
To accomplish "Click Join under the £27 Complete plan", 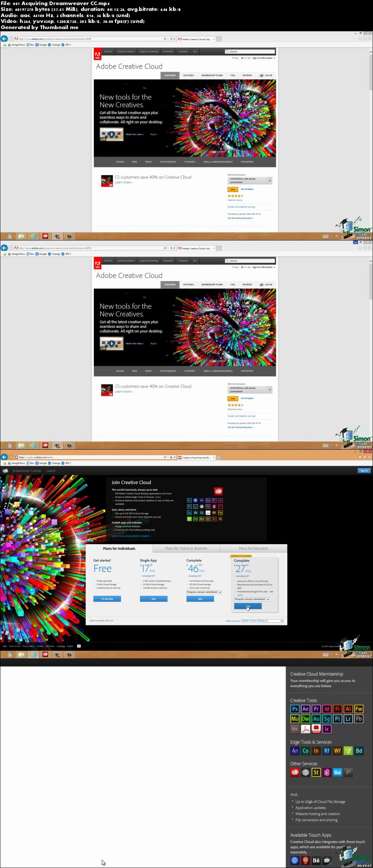I will 248,606.
